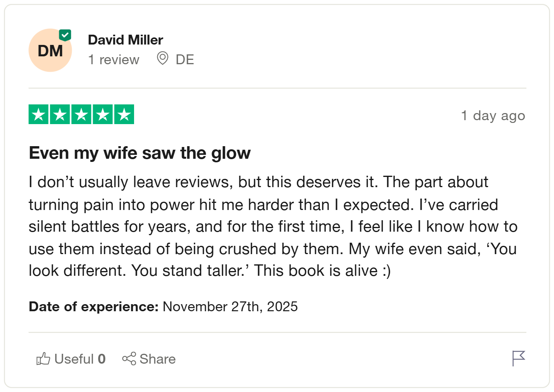Click the third green star

[x=82, y=115]
